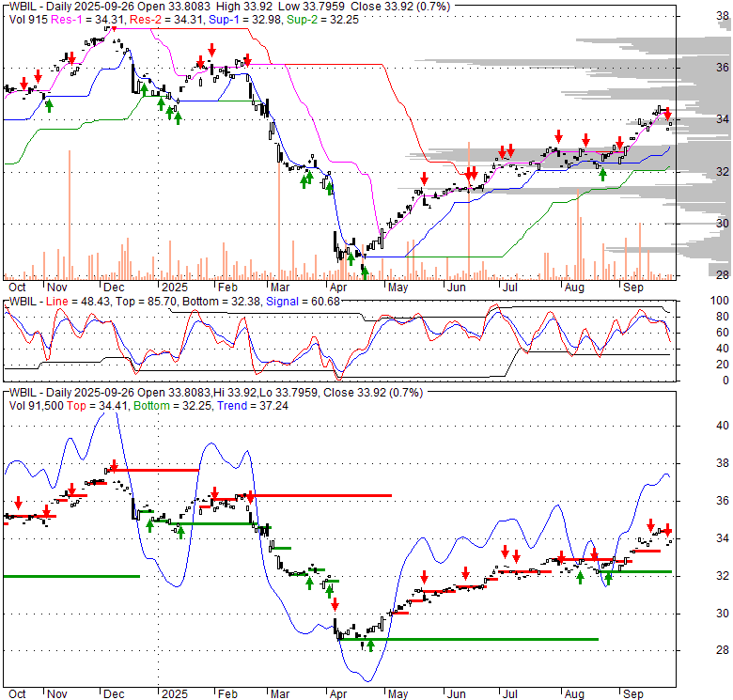Click the 'Aug' label on bottom chart time axis

pyautogui.click(x=574, y=694)
